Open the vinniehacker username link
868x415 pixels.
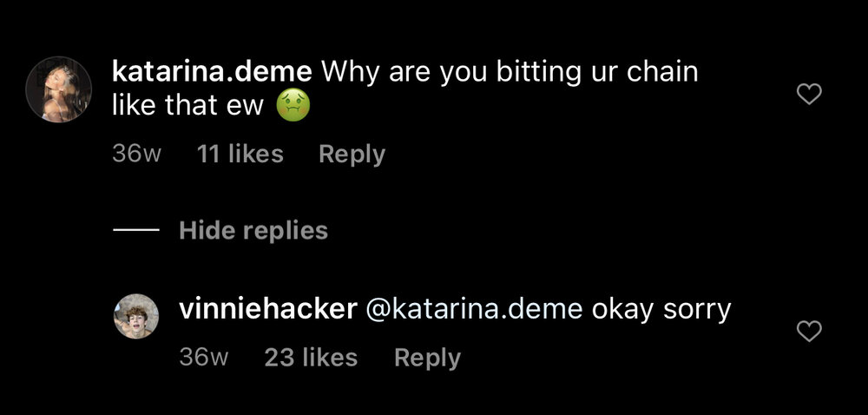coord(268,309)
